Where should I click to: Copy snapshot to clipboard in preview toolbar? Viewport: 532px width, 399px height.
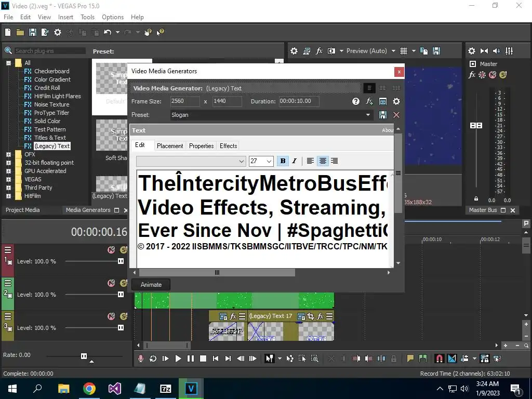(424, 51)
